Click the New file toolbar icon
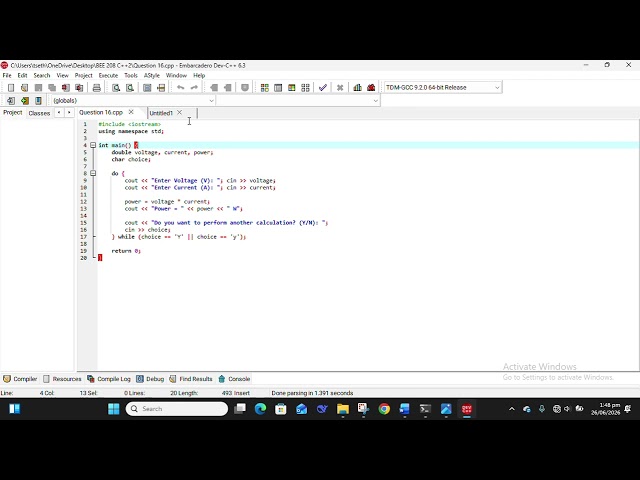This screenshot has height=480, width=640. pos(11,88)
